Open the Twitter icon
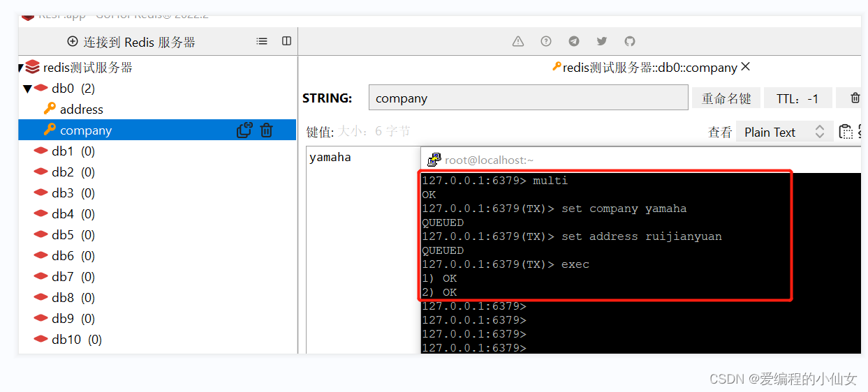 point(602,41)
